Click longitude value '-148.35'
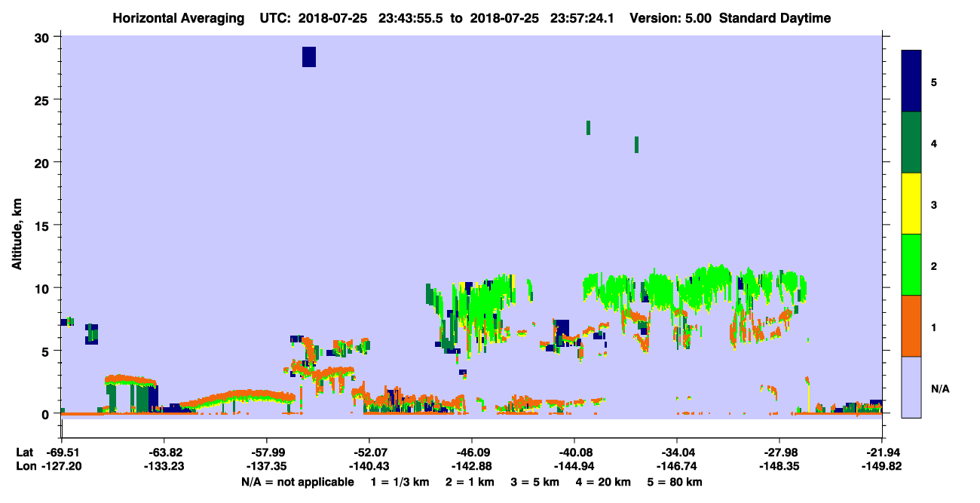Viewport: 980px width, 503px height. tap(779, 466)
